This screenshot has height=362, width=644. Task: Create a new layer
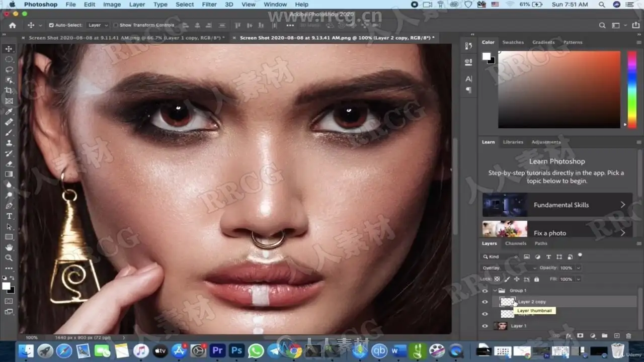(x=616, y=336)
